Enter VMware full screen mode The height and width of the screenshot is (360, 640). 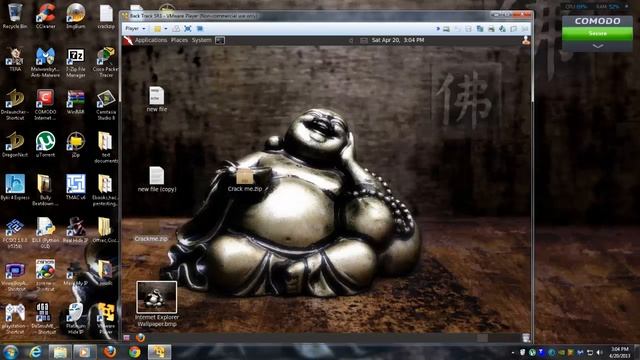click(188, 29)
